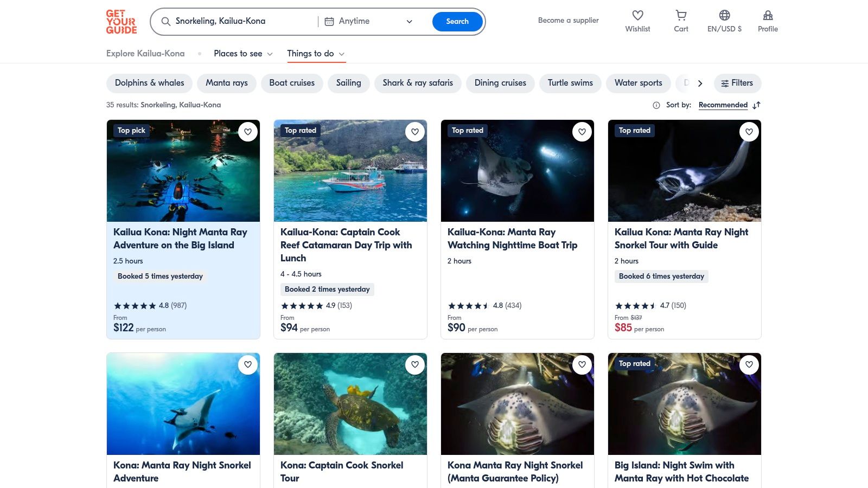Open Kona Manta Ray Night Snorkel Adventure title
This screenshot has width=868, height=488.
(182, 472)
